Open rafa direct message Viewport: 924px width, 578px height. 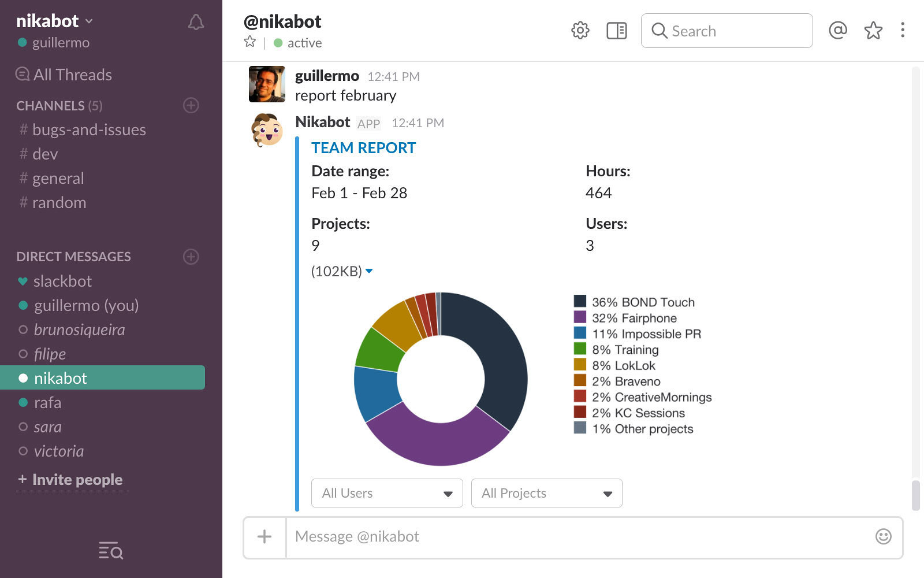coord(47,402)
